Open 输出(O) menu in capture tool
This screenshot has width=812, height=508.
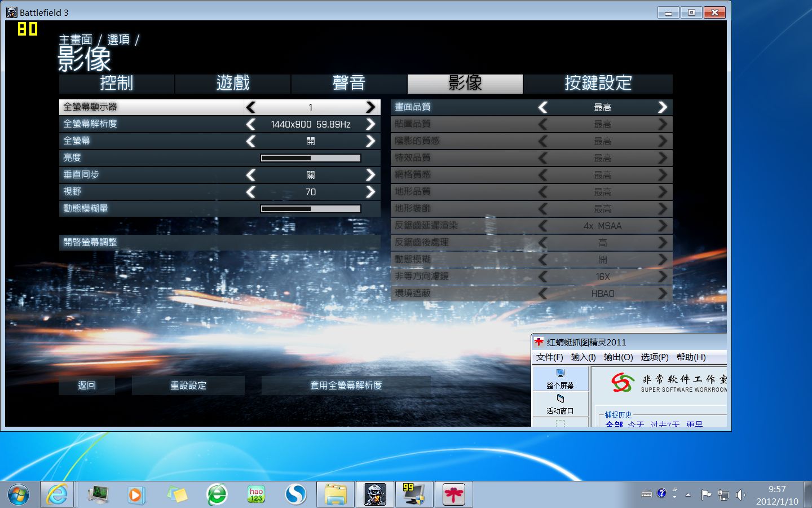(618, 357)
